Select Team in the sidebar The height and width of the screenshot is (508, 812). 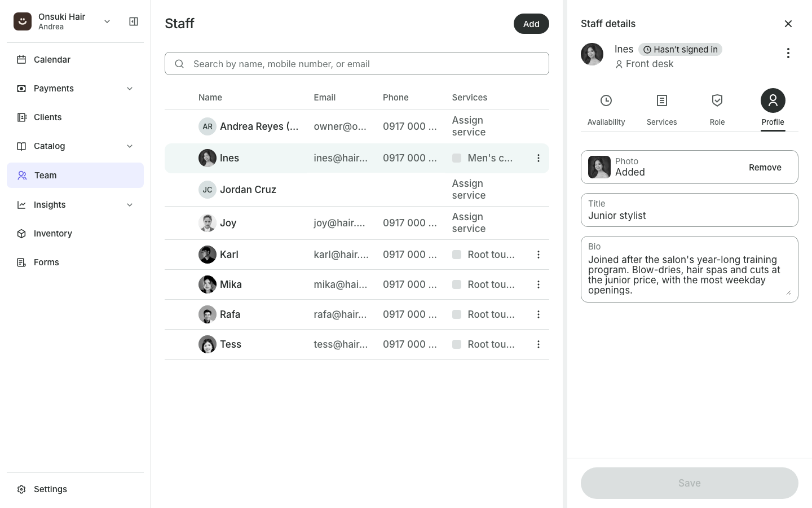(x=75, y=175)
